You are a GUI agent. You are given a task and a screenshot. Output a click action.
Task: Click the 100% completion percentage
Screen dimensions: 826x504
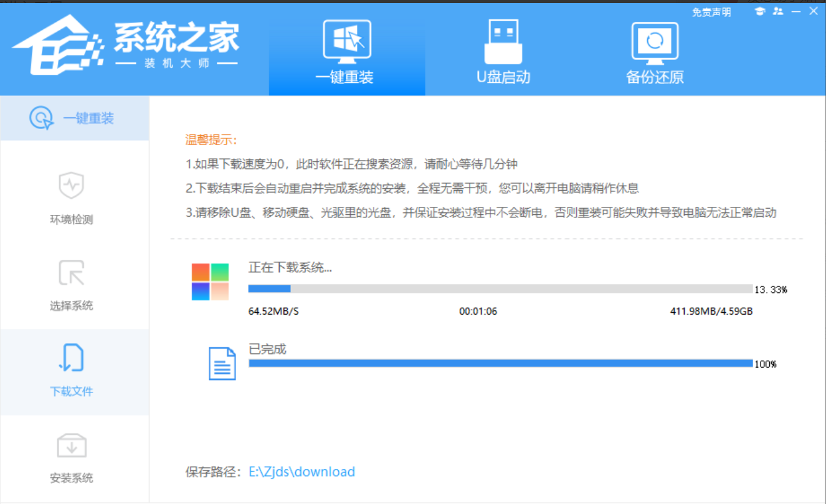coord(766,364)
